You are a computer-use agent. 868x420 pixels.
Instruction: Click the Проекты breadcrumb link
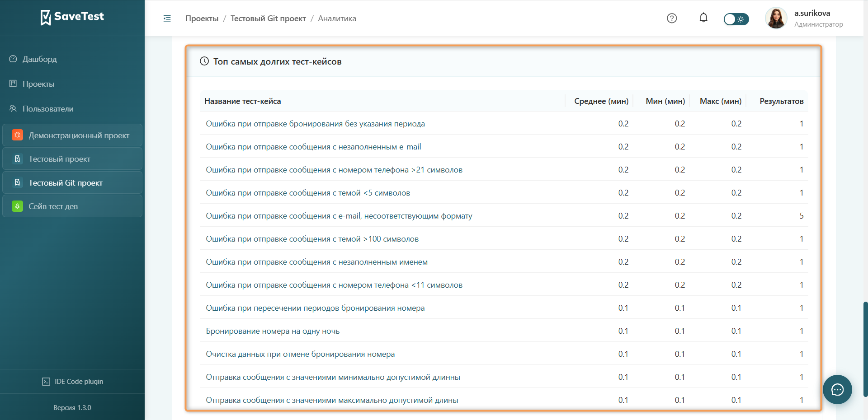[x=202, y=19]
